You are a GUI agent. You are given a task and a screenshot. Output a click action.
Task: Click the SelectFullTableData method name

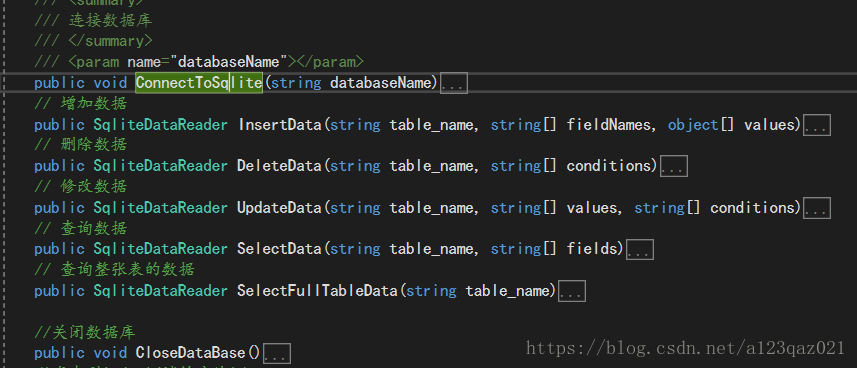[x=317, y=291]
